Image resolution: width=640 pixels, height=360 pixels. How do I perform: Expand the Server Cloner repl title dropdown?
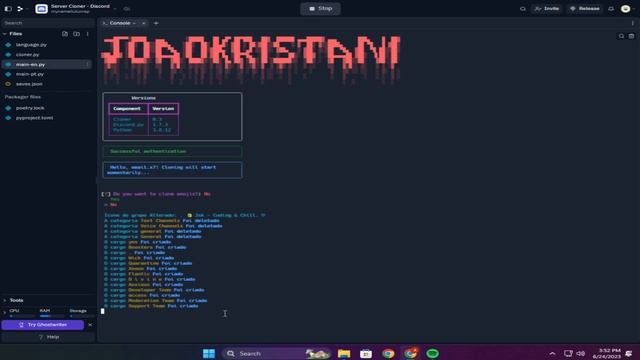pyautogui.click(x=115, y=9)
